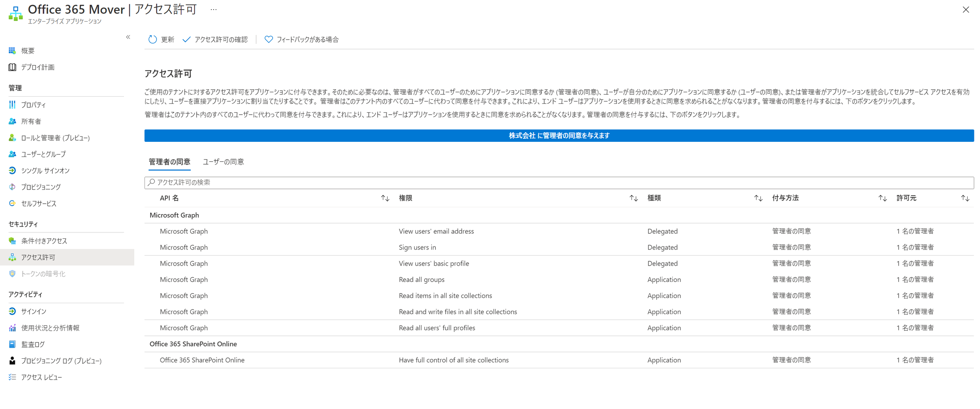The height and width of the screenshot is (409, 980).
Task: Select the アクセス許可 sidebar icon
Action: [x=12, y=257]
